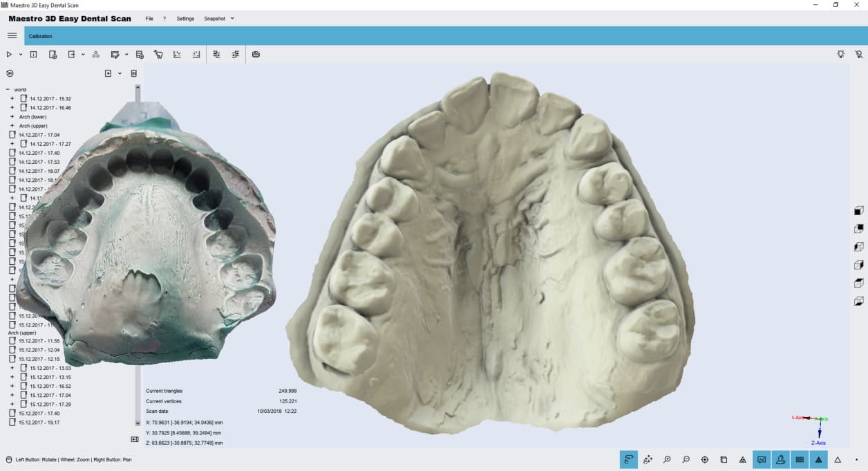Click the zoom out magnifier icon
The image size is (868, 471).
tap(686, 459)
